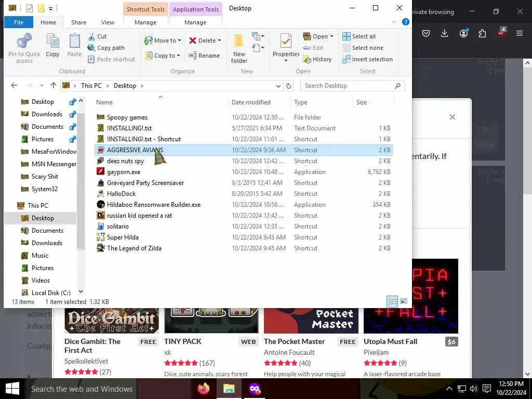The width and height of the screenshot is (532, 399).
Task: Click Copy path in the Clipboard group
Action: tap(106, 48)
